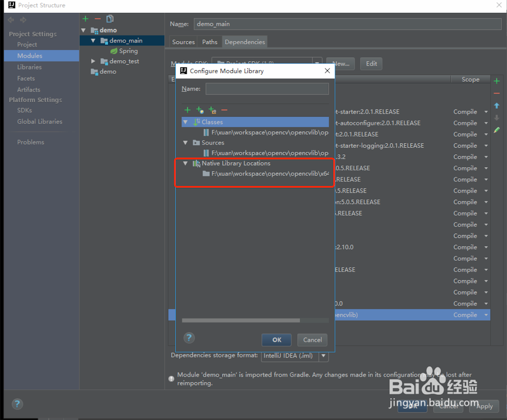The height and width of the screenshot is (420, 507).
Task: Click the dialog horizontal scrollbar
Action: point(241,320)
